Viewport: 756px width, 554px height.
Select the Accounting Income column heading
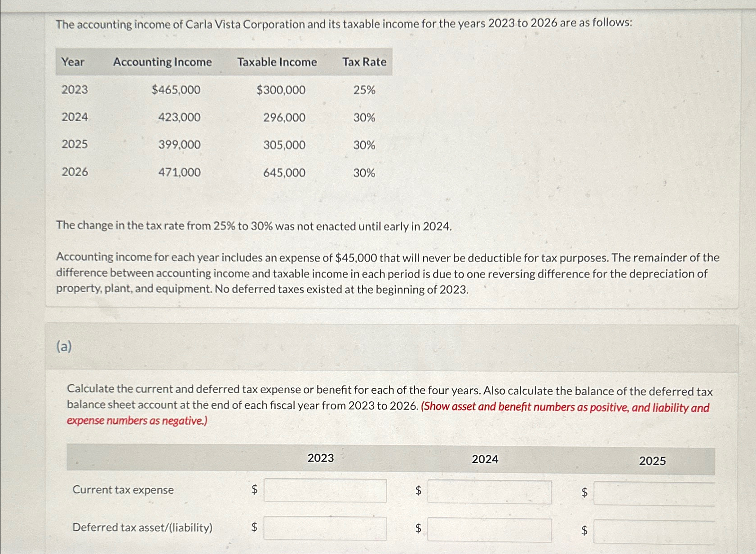click(x=163, y=62)
